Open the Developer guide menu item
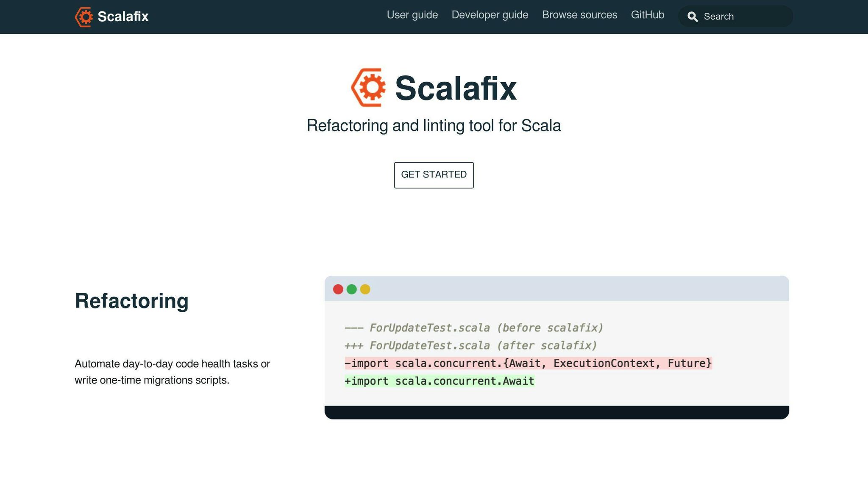 pyautogui.click(x=490, y=15)
